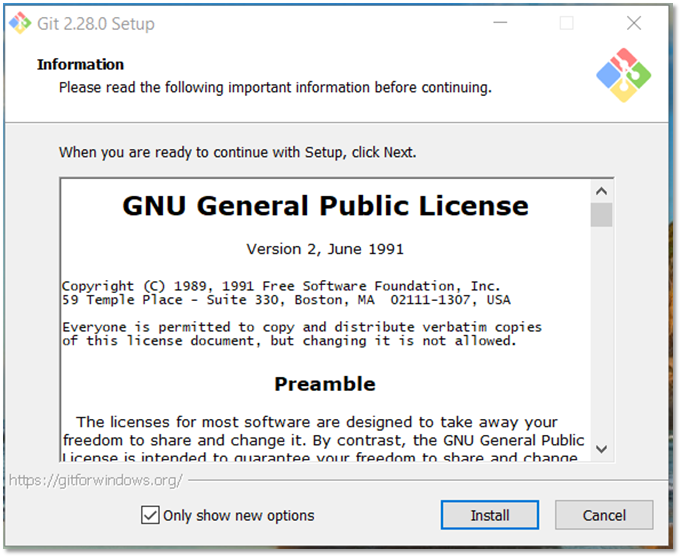Click 'The licenses for most software' line
The image size is (682, 558).
(317, 422)
